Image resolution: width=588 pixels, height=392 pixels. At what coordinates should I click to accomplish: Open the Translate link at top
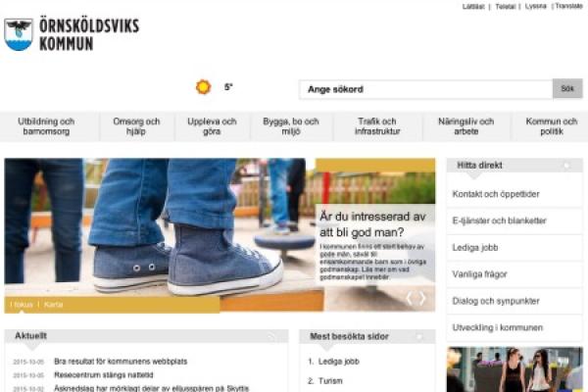pyautogui.click(x=567, y=6)
